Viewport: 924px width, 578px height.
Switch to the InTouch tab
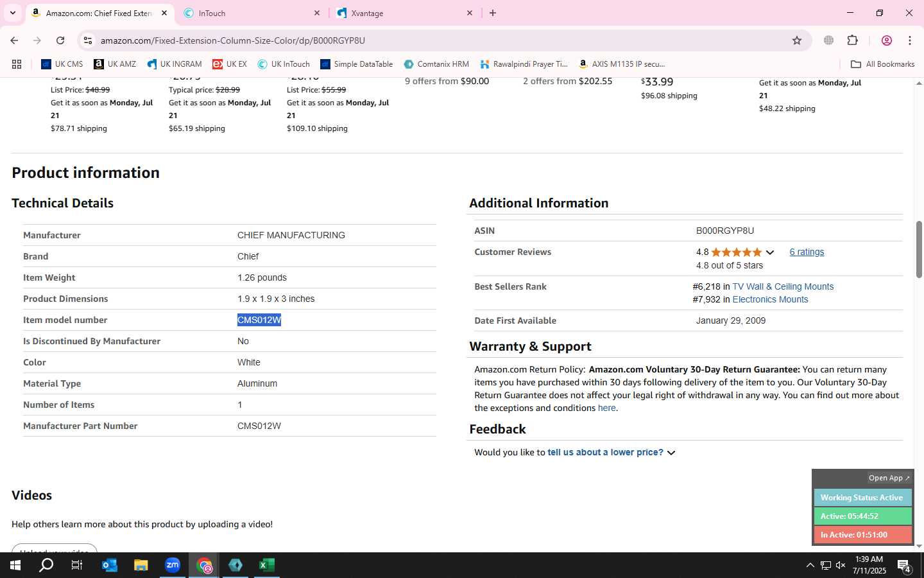coord(252,13)
